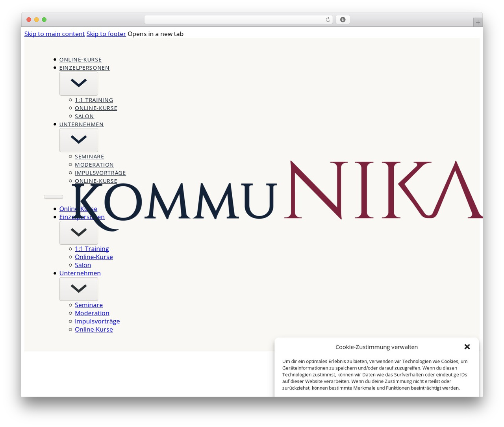Click the blue Unternehmen link
The height and width of the screenshot is (427, 504).
click(x=80, y=273)
